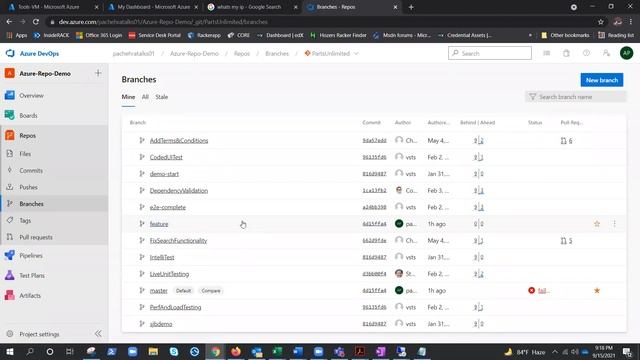Open the feature branch commit hash

pos(374,224)
